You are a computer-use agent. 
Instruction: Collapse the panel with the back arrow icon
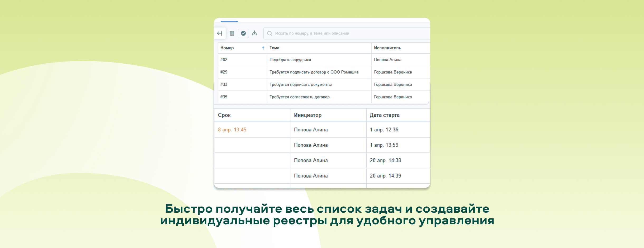click(220, 33)
